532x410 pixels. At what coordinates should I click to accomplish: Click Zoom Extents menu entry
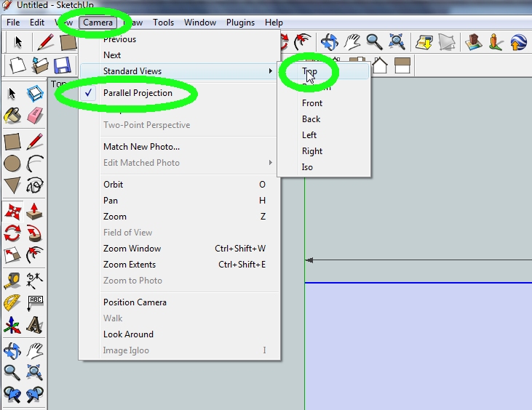[180, 265]
